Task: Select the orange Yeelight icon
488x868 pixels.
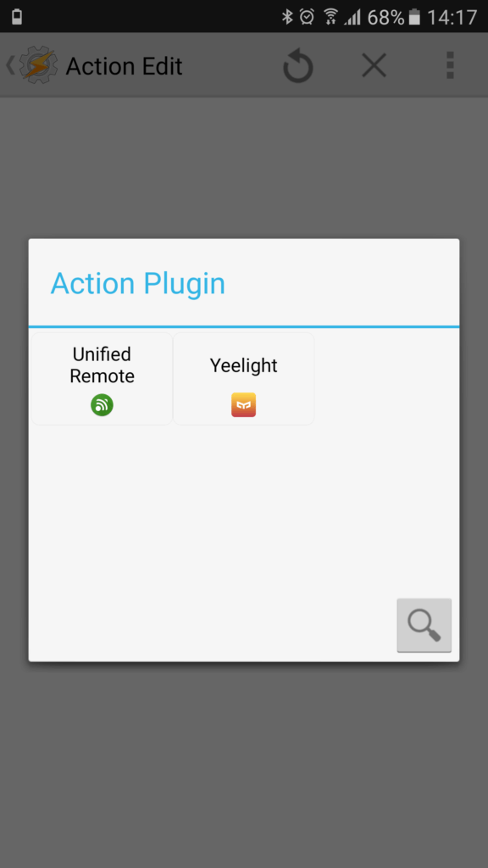Action: [243, 404]
